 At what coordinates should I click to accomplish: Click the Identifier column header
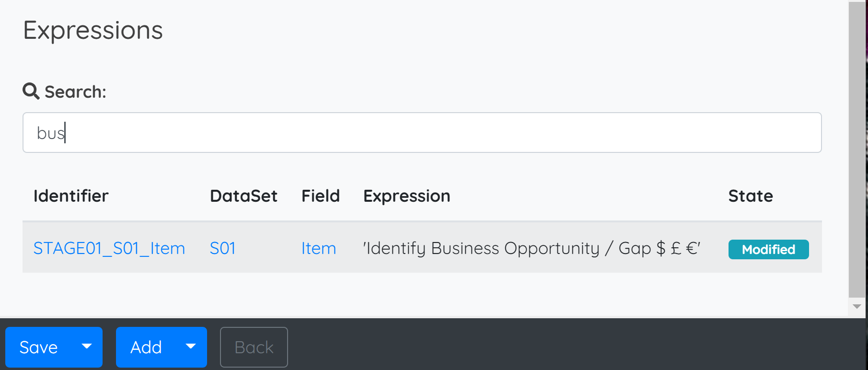[71, 196]
